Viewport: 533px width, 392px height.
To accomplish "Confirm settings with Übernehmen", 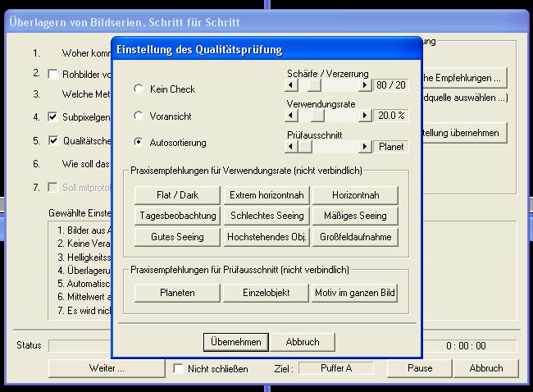I will 236,342.
